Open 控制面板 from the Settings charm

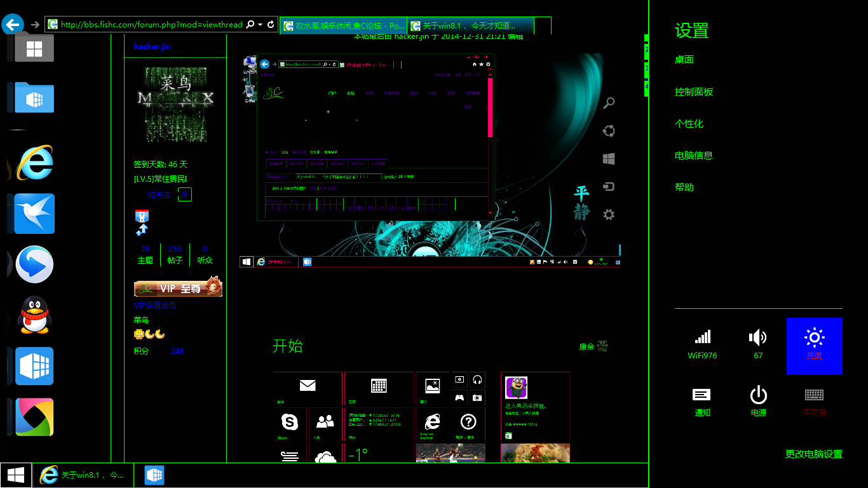694,91
